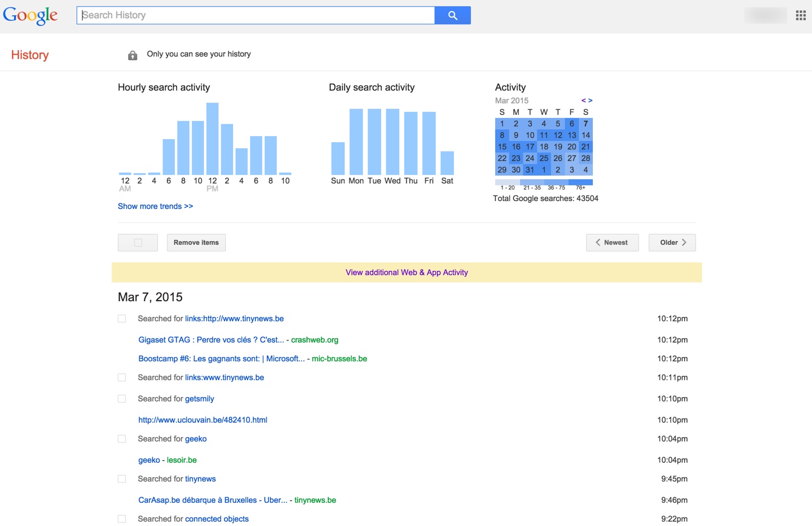Go to next month in Activity calendar
This screenshot has height=526, width=812.
pos(590,100)
